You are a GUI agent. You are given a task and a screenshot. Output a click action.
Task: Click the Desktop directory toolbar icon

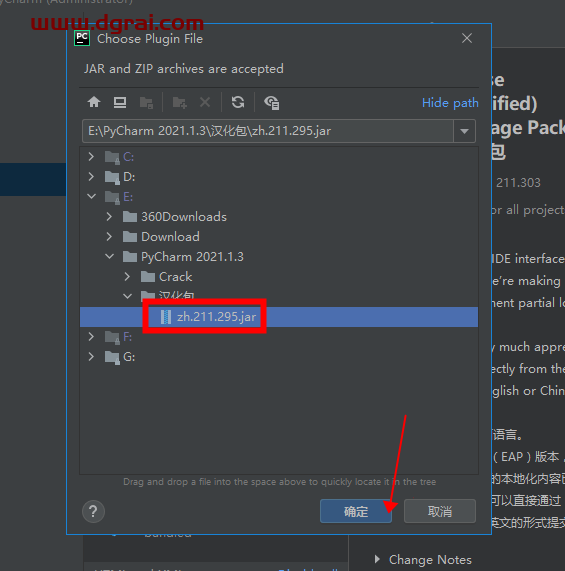(x=120, y=102)
